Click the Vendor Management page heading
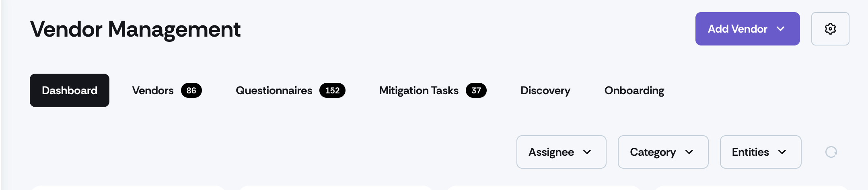This screenshot has height=190, width=868. click(135, 30)
